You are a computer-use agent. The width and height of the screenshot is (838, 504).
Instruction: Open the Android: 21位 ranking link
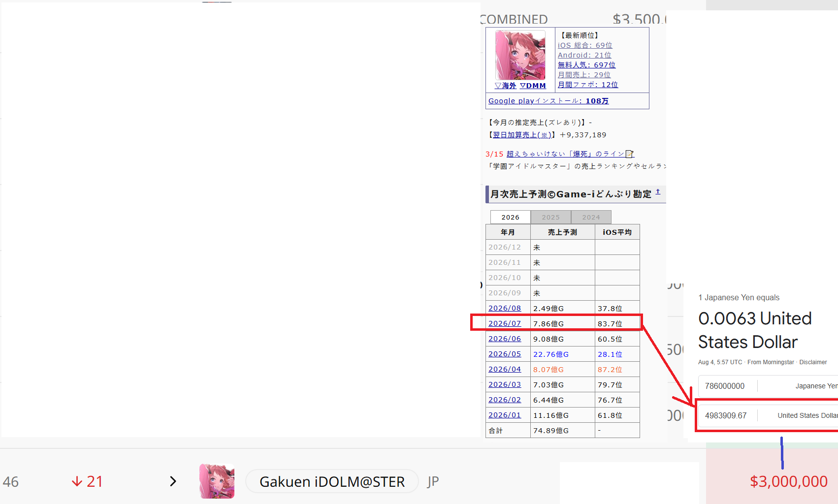tap(584, 55)
